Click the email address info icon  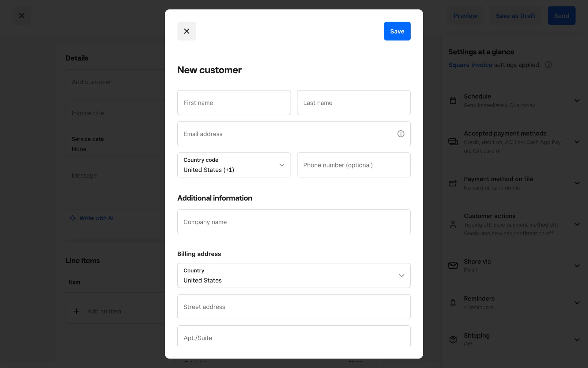tap(401, 134)
